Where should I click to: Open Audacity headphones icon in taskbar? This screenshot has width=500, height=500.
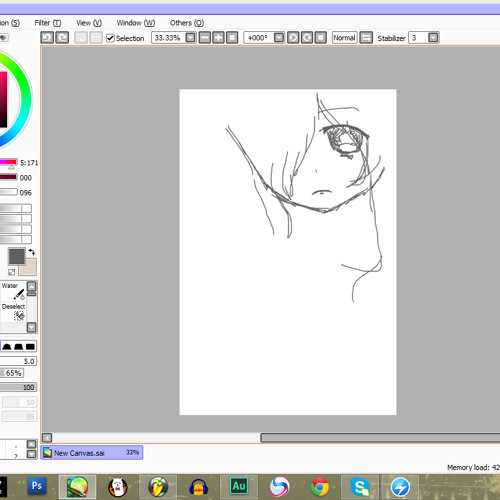tap(198, 487)
